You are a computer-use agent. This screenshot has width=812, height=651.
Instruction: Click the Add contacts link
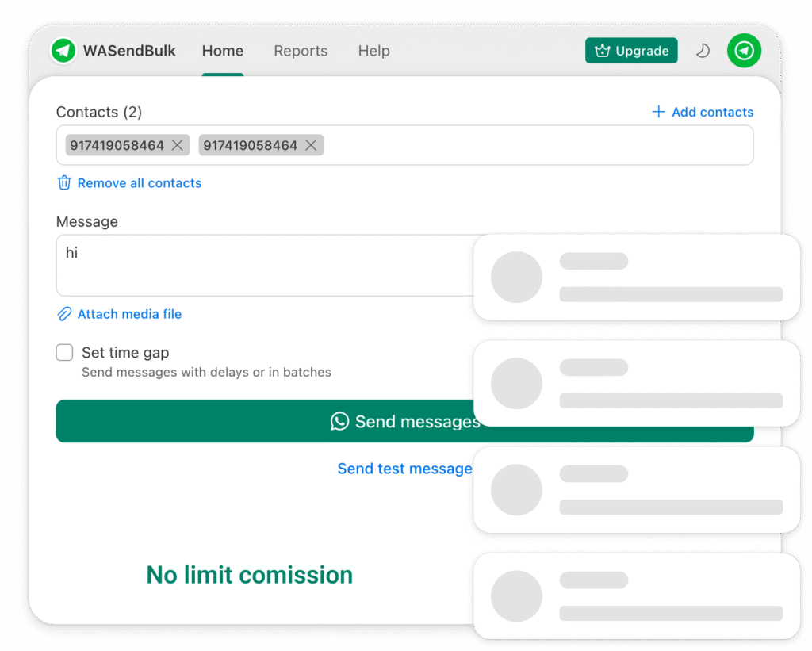point(712,112)
